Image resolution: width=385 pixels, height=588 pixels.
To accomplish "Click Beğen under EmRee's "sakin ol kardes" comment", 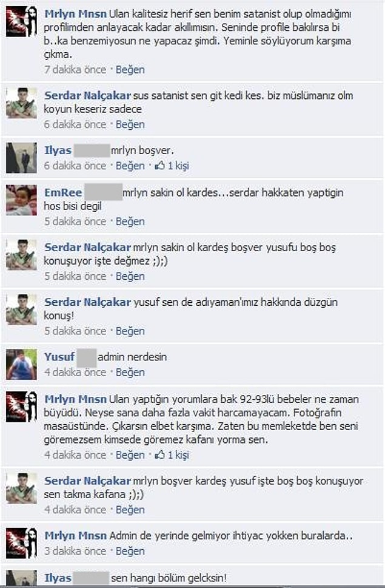I will pyautogui.click(x=130, y=221).
